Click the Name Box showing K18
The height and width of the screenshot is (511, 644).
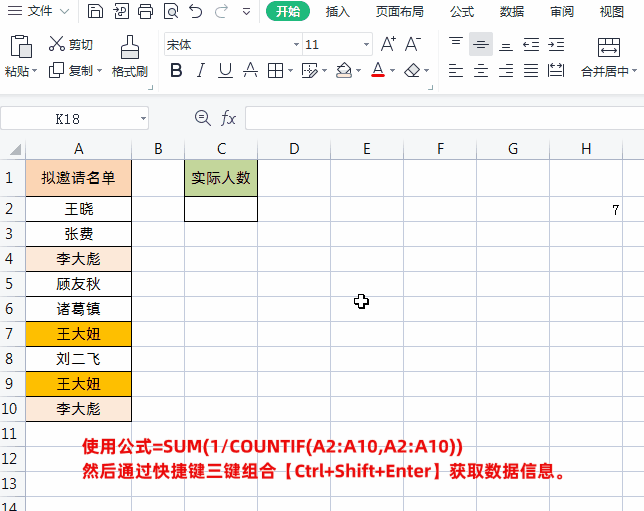tap(67, 119)
